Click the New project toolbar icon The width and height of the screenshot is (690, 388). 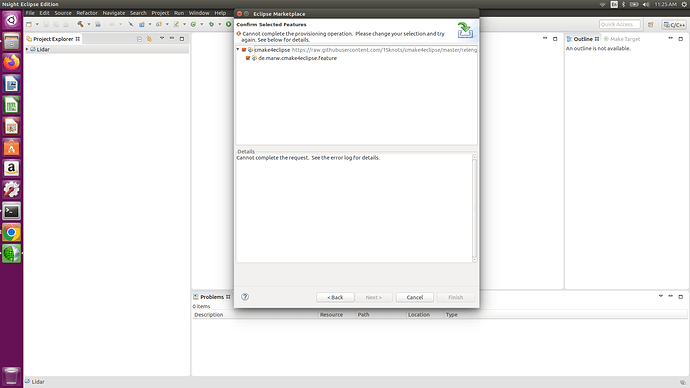(x=29, y=24)
